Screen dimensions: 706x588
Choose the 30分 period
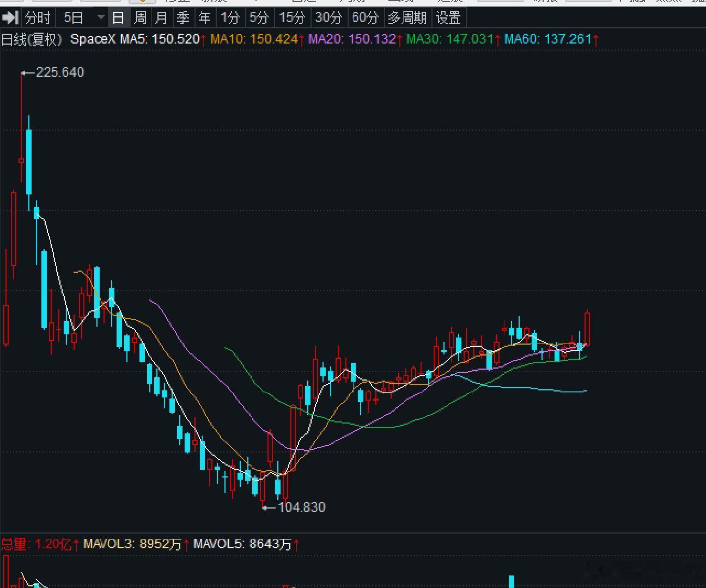[x=328, y=18]
